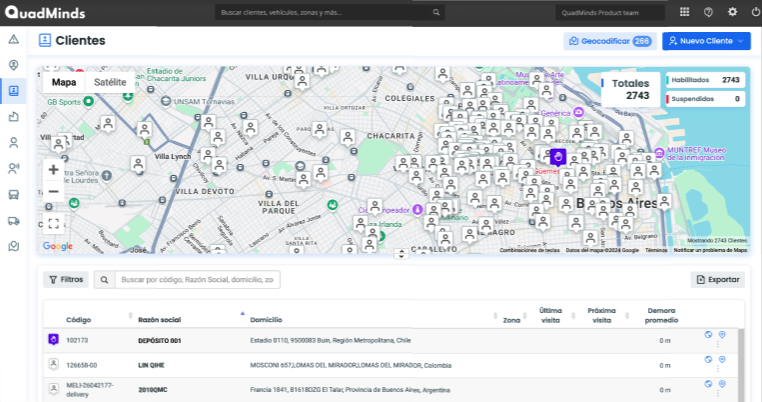Open the Términos link on the map
Screen dimensions: 762x402
pyautogui.click(x=656, y=250)
